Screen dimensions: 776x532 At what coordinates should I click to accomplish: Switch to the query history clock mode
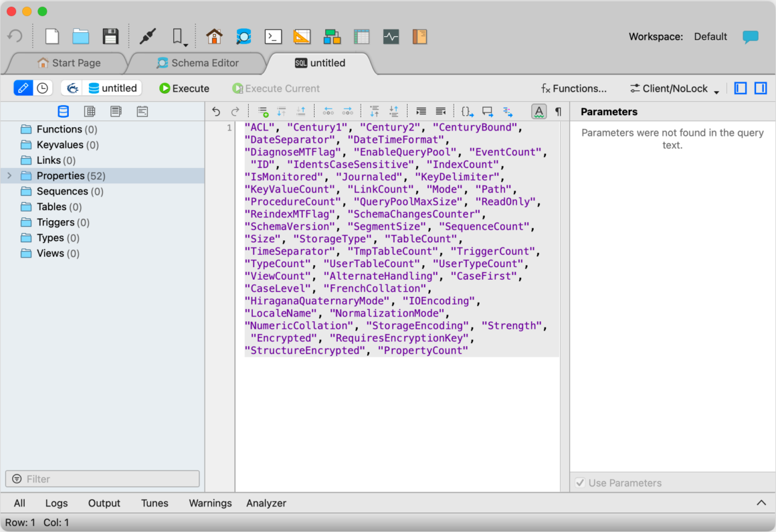click(x=43, y=88)
